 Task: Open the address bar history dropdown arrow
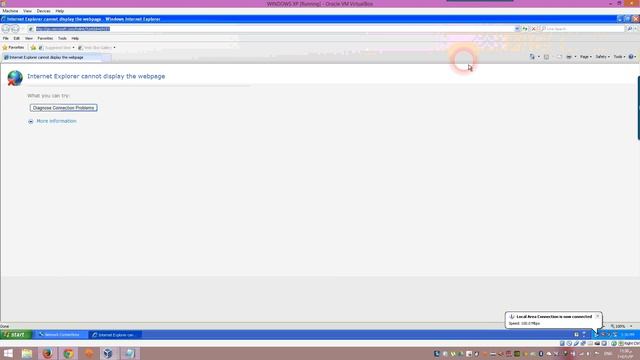point(517,29)
